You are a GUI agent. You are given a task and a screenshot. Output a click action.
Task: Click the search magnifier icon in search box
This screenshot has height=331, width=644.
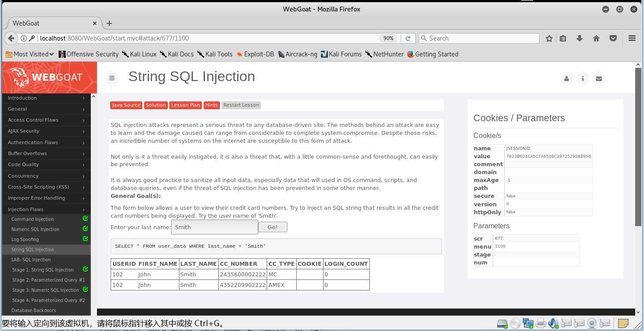(x=424, y=38)
